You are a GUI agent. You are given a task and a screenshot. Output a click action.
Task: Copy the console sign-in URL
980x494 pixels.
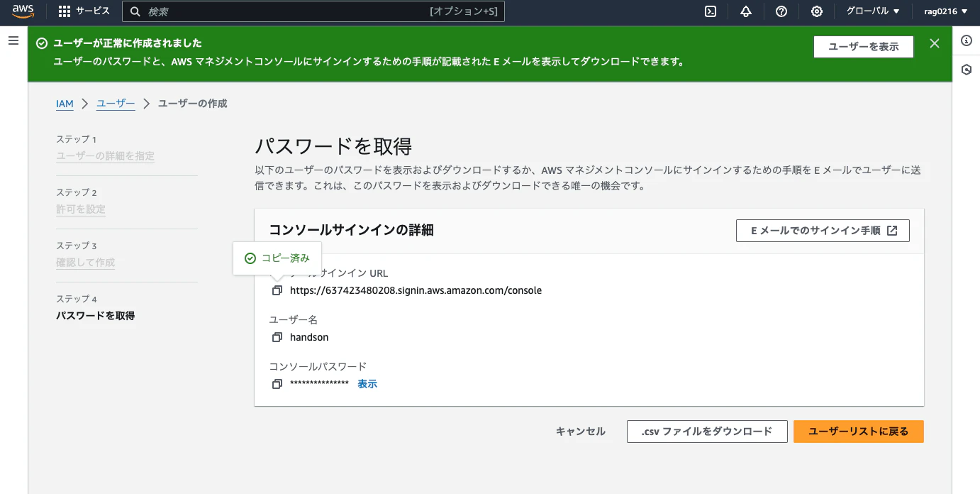(277, 290)
